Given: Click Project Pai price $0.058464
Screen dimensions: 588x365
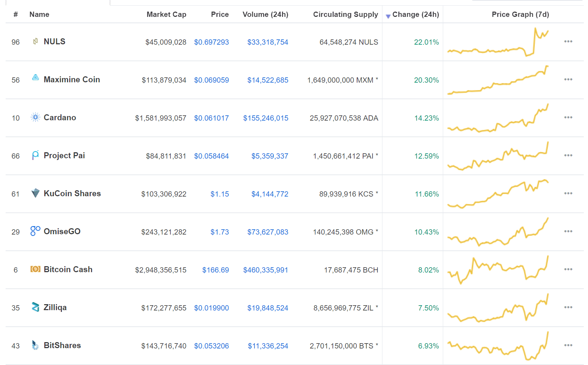Looking at the screenshot, I should [211, 156].
